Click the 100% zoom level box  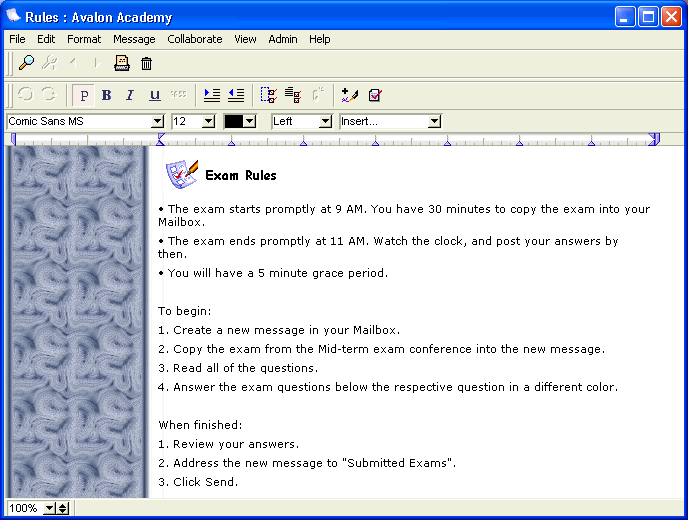coord(25,508)
